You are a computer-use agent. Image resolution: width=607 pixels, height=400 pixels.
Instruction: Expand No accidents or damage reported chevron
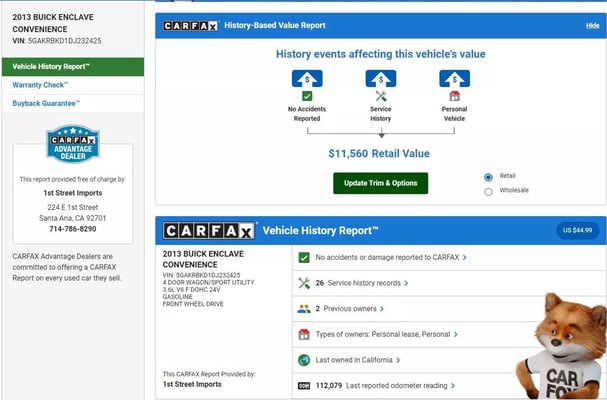click(x=465, y=258)
